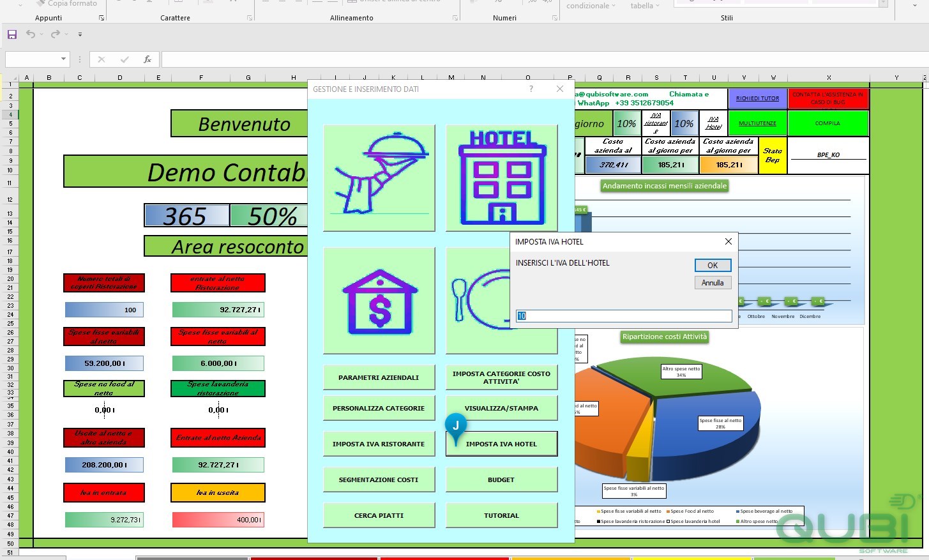This screenshot has width=929, height=560.
Task: Click the '208.200,00' value cell
Action: [104, 465]
